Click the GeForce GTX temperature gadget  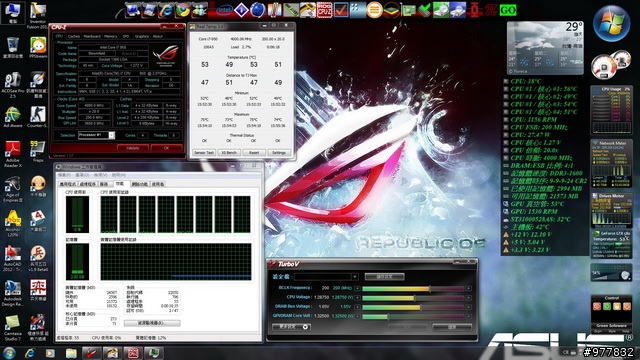611,244
